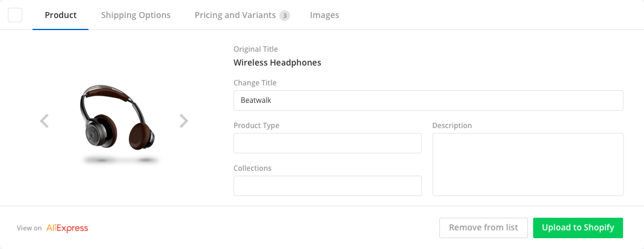Focus the Change Title field containing Beatwalk
Screen dimensions: 644x249
(428, 100)
